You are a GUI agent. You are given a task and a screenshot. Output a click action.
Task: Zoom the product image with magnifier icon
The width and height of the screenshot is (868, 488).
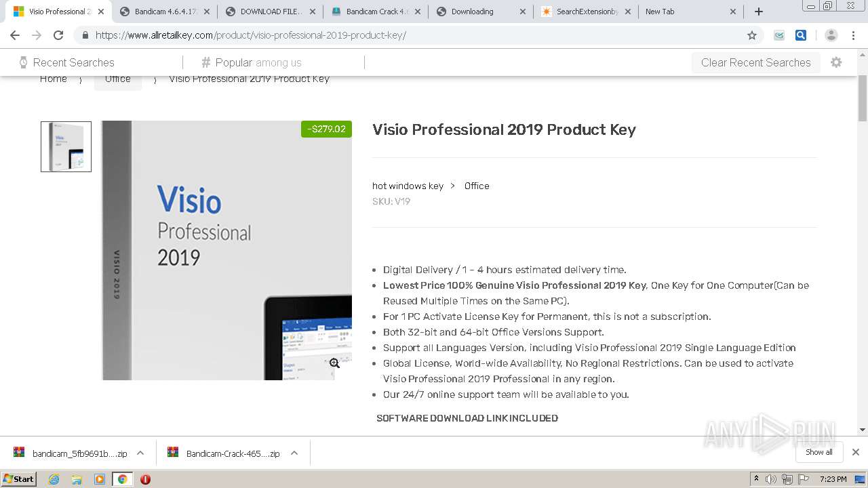(x=334, y=363)
